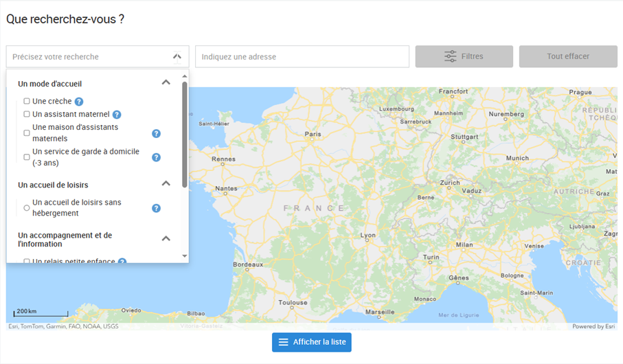Viewport: 623px width, 364px height.
Task: Click help icon for 'Une maison d'assistants maternels'
Action: pyautogui.click(x=156, y=133)
